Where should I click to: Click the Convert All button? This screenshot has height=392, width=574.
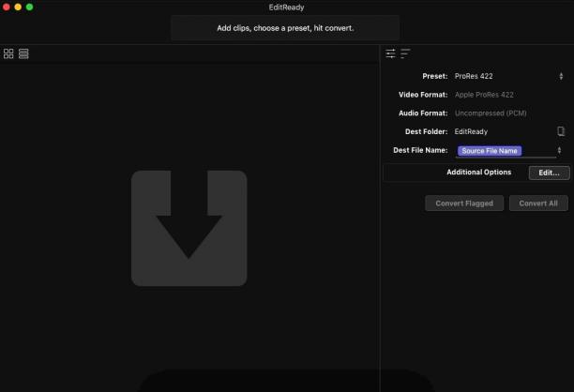pos(538,204)
